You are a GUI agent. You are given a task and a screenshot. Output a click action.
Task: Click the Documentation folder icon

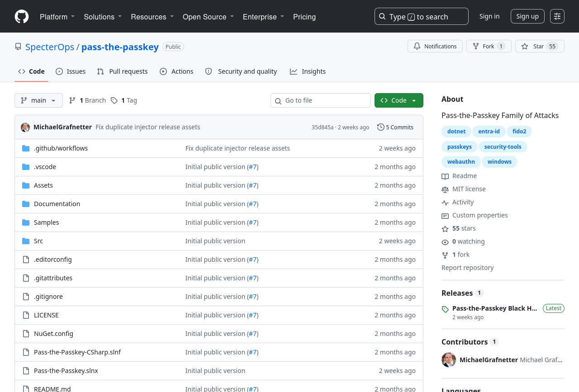(x=26, y=204)
